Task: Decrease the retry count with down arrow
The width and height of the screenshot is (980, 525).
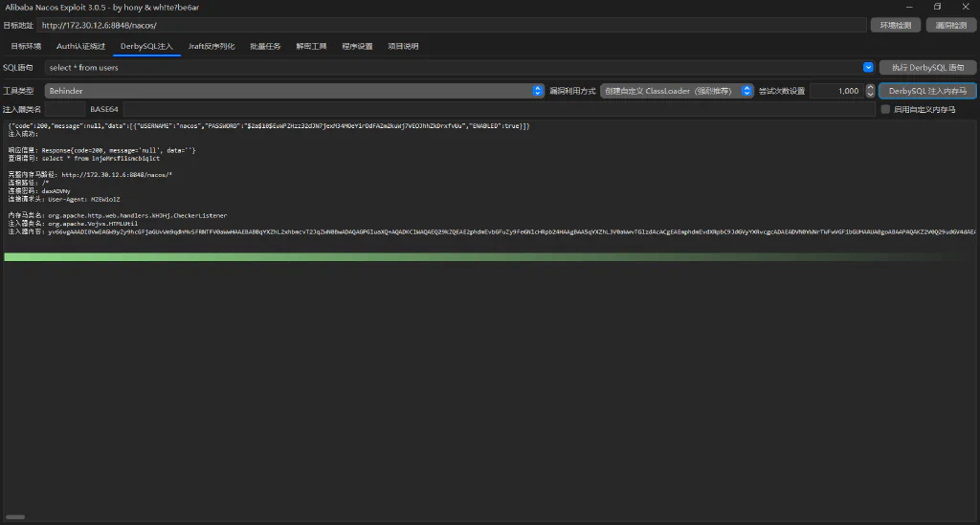Action: pyautogui.click(x=870, y=95)
